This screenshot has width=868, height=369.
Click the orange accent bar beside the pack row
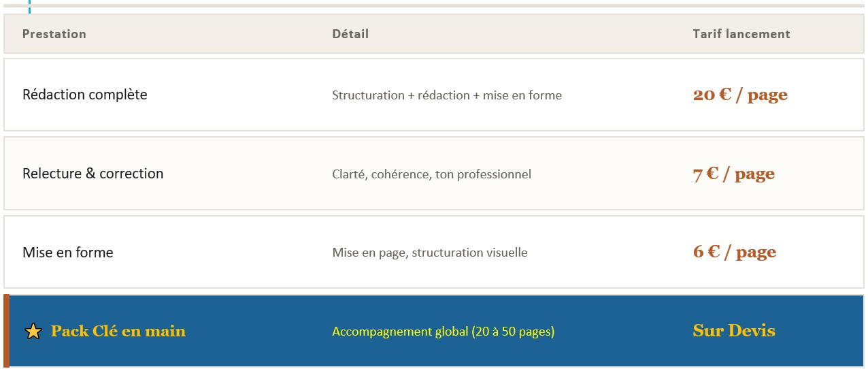(x=6, y=331)
